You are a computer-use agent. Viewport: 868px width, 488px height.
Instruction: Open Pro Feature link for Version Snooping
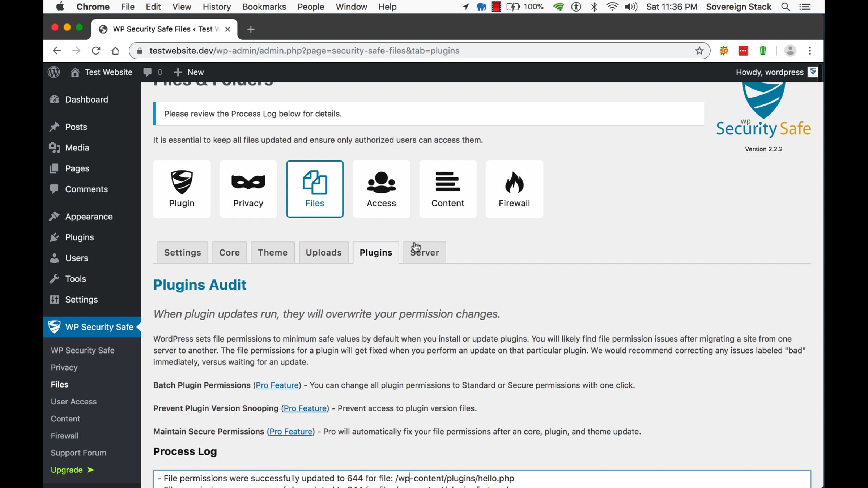tap(305, 408)
